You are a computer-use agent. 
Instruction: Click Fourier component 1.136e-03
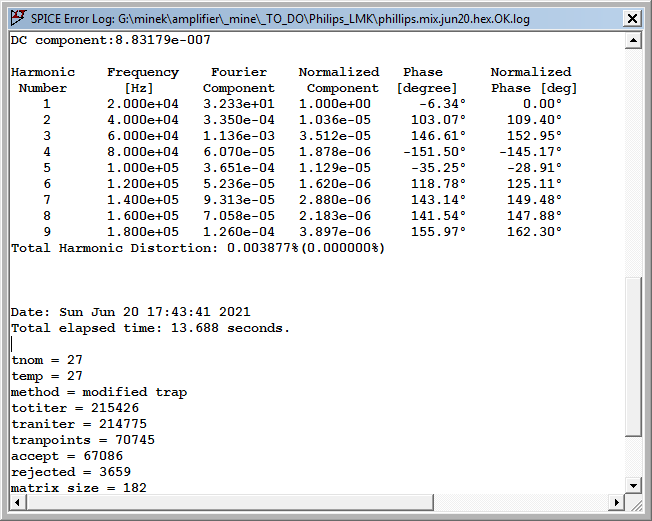click(239, 136)
